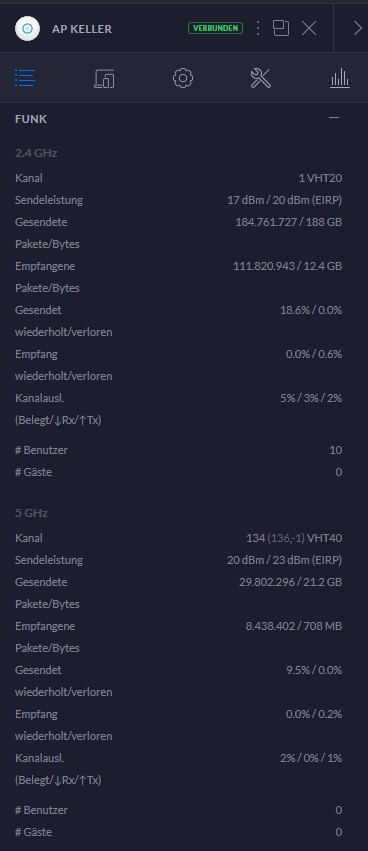This screenshot has height=851, width=368.
Task: Click the AP Keller device avatar icon
Action: pos(27,28)
